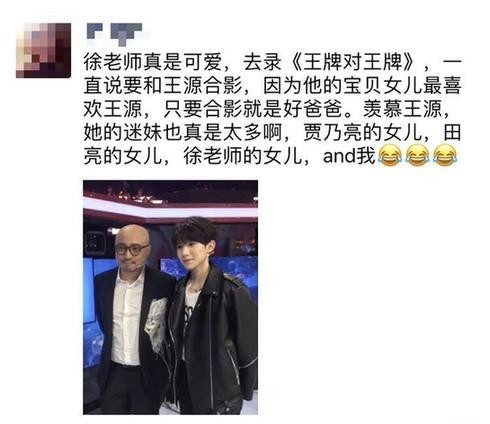
Task: Click the pink ceiling light strip in photo
Action: tap(170, 206)
